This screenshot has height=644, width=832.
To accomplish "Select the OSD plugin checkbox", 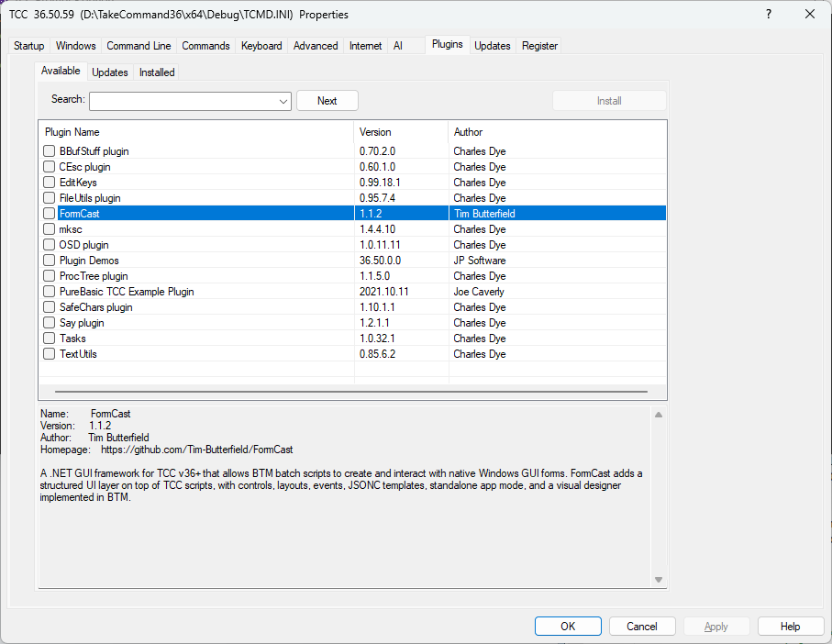I will click(49, 245).
